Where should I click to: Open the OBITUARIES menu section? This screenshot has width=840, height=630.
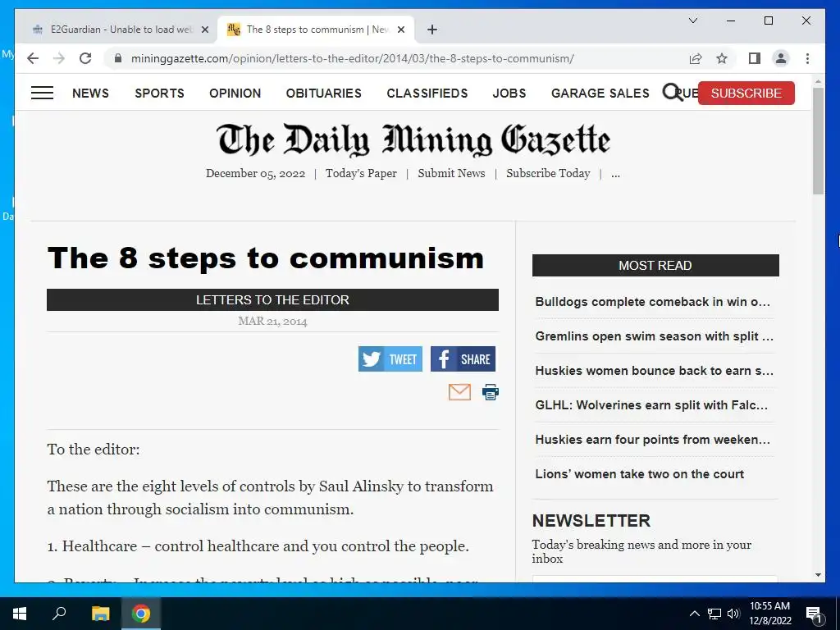(x=323, y=94)
